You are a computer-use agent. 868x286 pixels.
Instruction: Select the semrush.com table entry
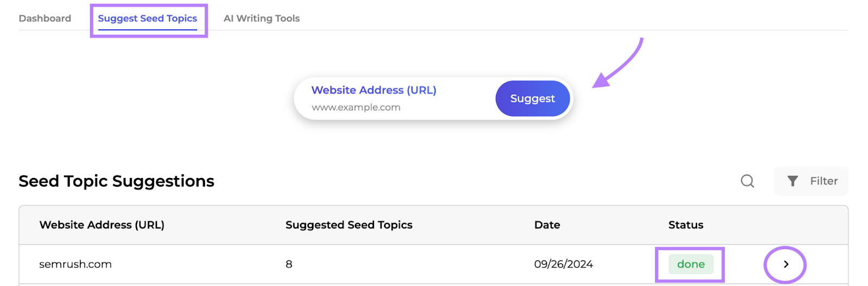pos(75,264)
